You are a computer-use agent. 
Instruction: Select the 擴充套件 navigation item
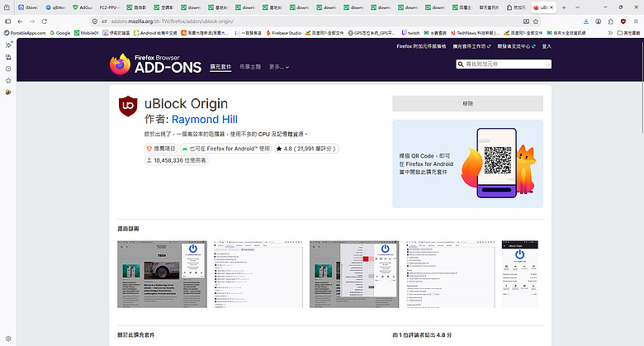click(x=220, y=67)
